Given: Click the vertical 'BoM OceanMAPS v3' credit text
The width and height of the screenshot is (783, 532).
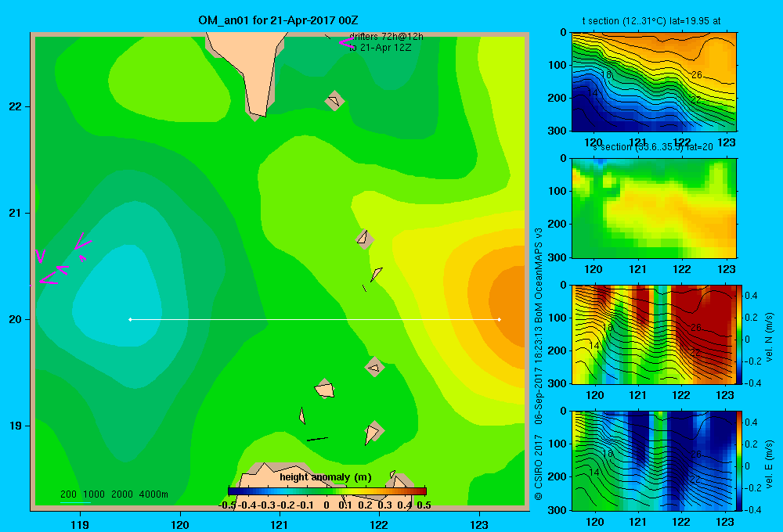Looking at the screenshot, I should pyautogui.click(x=539, y=275).
